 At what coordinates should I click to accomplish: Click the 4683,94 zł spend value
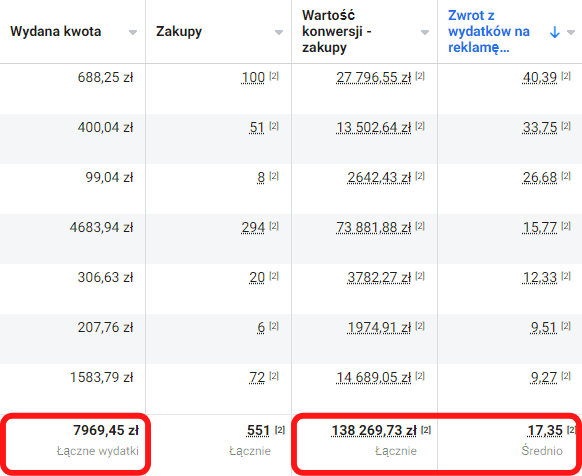[x=101, y=227]
